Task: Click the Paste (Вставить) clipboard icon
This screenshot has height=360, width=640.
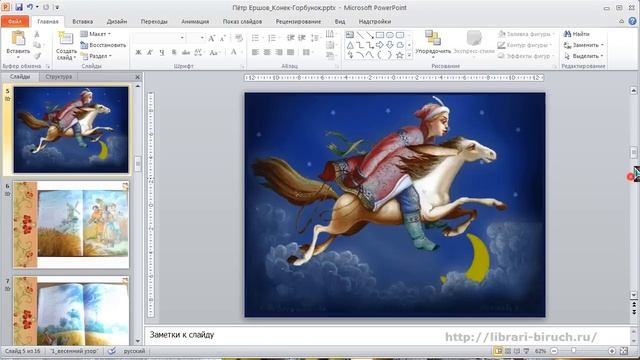Action: click(18, 38)
